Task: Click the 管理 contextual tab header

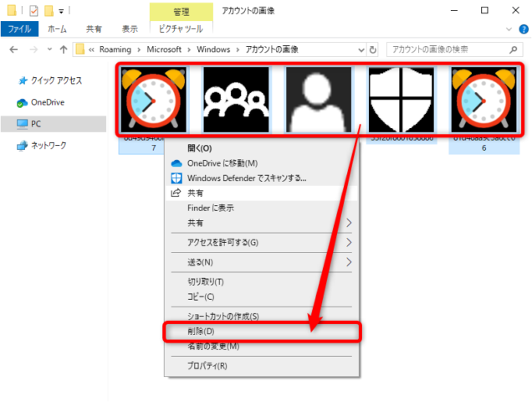Action: [x=182, y=12]
